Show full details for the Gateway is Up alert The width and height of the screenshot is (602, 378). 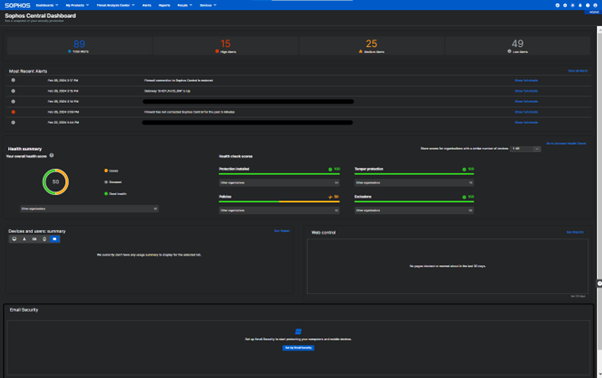point(526,91)
